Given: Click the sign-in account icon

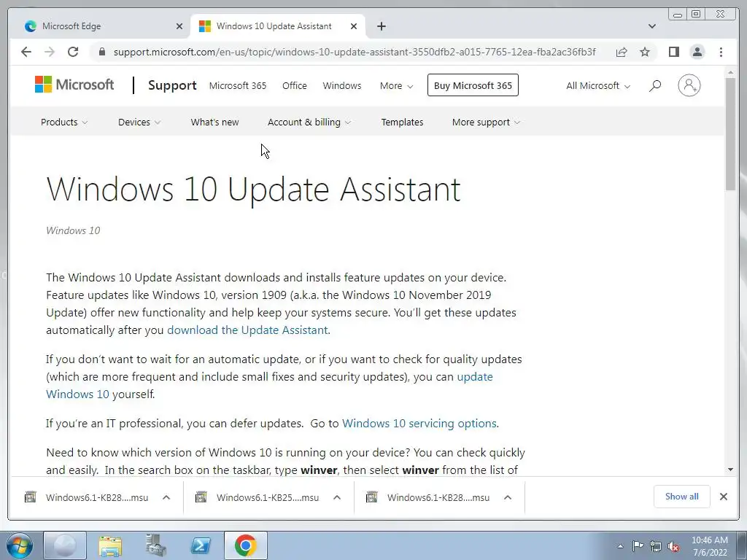Looking at the screenshot, I should (689, 86).
